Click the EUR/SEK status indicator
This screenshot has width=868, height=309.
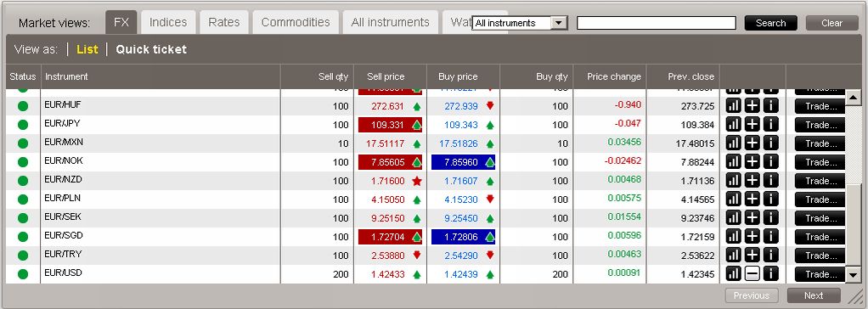point(23,218)
